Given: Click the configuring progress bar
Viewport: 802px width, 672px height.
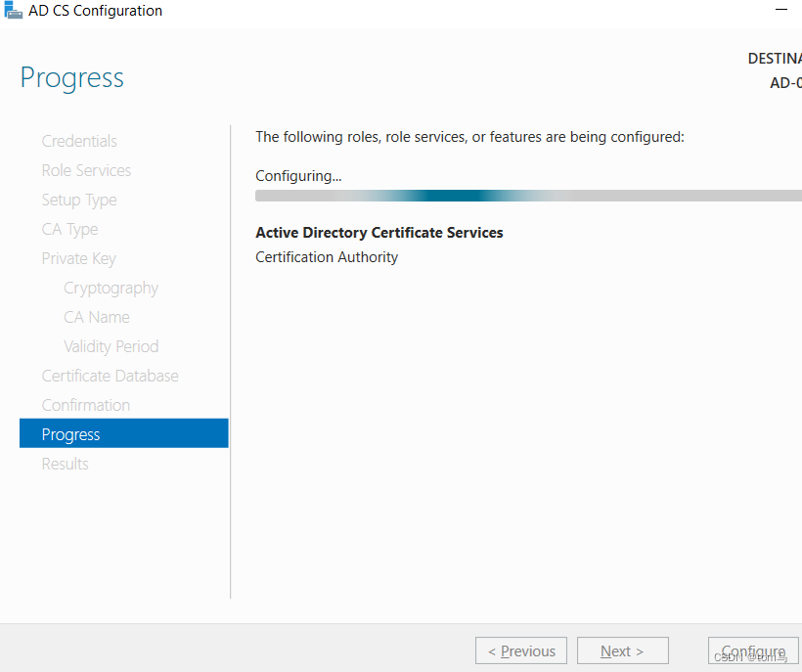Looking at the screenshot, I should click(528, 196).
